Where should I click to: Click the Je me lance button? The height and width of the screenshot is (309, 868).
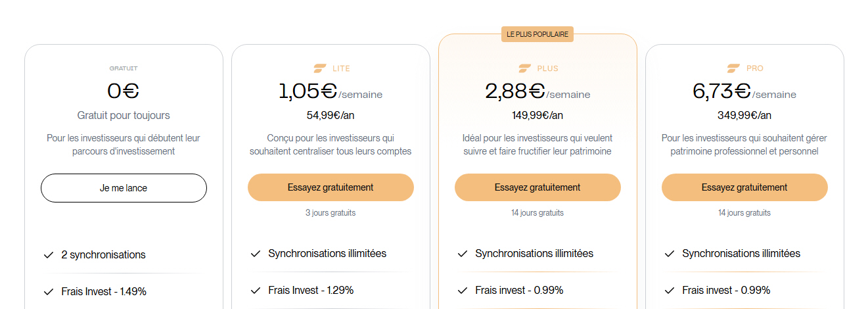[x=124, y=188]
